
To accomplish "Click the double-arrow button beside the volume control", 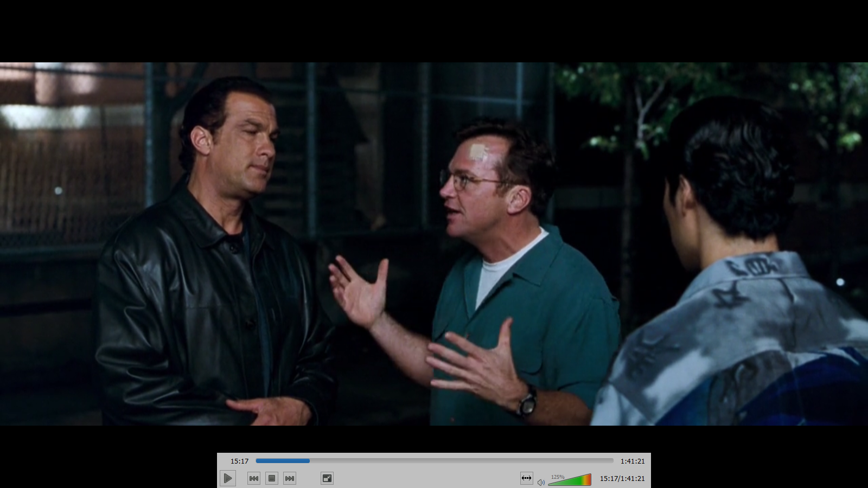I will point(526,478).
